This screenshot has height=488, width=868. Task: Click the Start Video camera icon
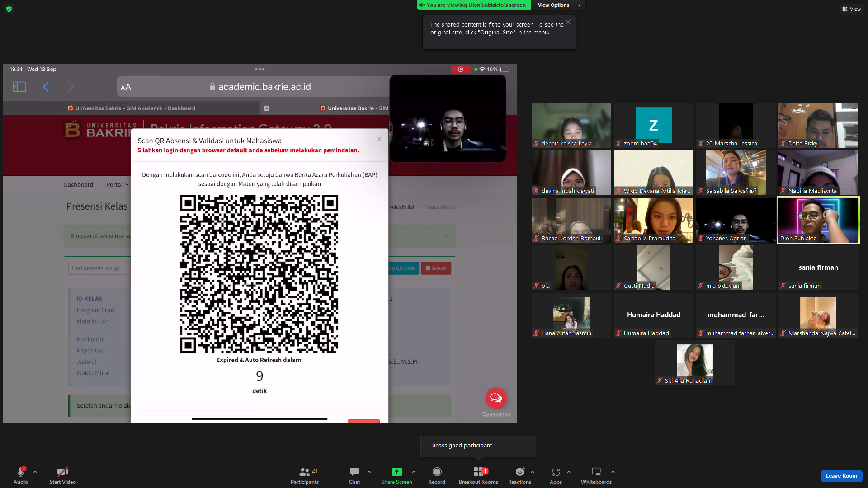pyautogui.click(x=62, y=472)
